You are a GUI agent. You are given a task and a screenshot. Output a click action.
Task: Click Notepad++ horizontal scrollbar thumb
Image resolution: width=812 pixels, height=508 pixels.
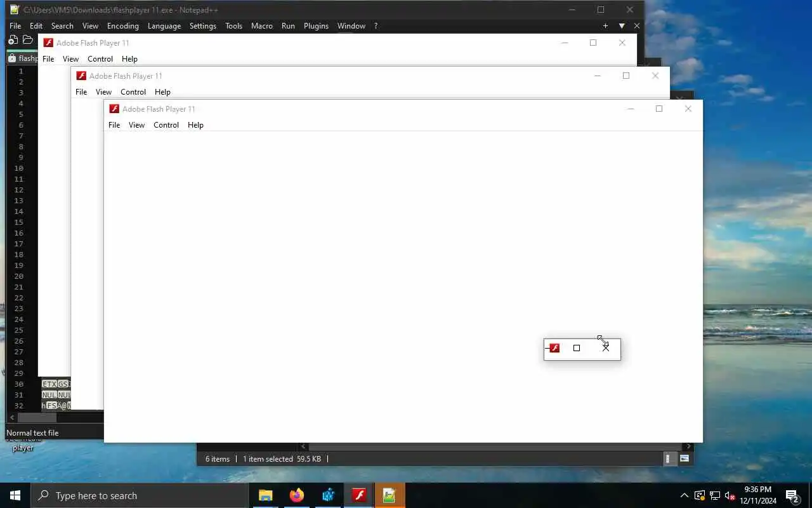[x=37, y=418]
